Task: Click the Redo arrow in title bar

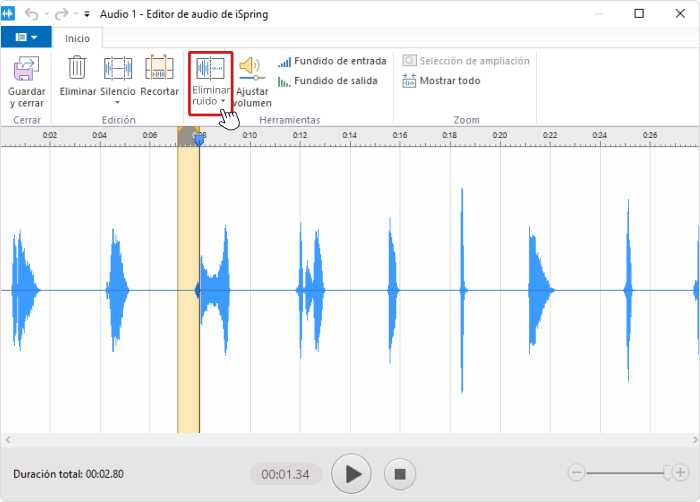Action: point(62,14)
